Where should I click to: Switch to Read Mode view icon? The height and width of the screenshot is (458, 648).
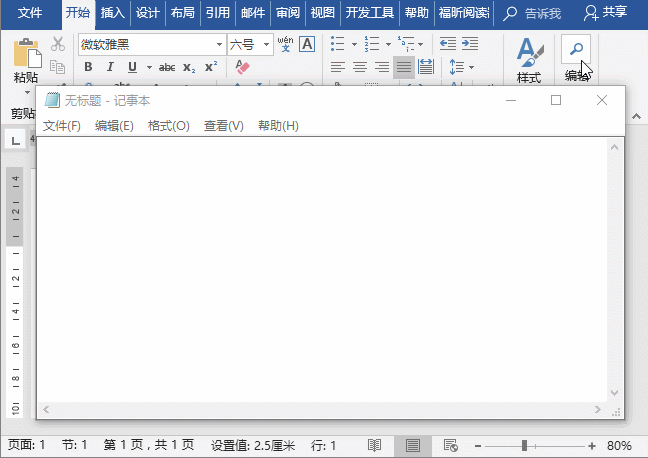[374, 446]
